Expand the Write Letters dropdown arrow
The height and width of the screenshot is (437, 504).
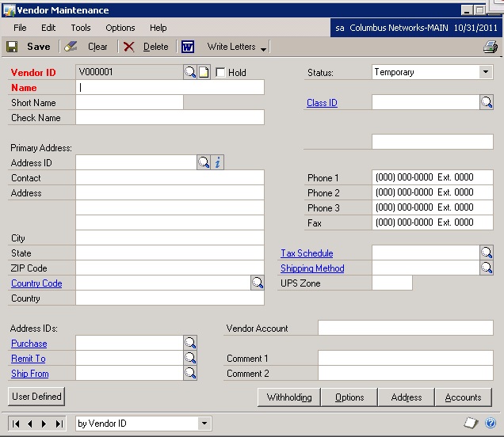pyautogui.click(x=263, y=49)
